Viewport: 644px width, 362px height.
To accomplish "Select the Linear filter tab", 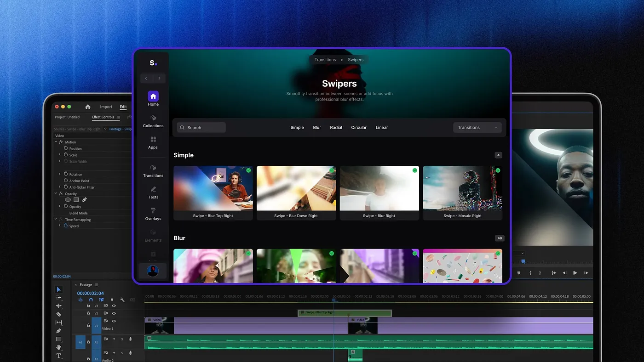I will (x=382, y=128).
